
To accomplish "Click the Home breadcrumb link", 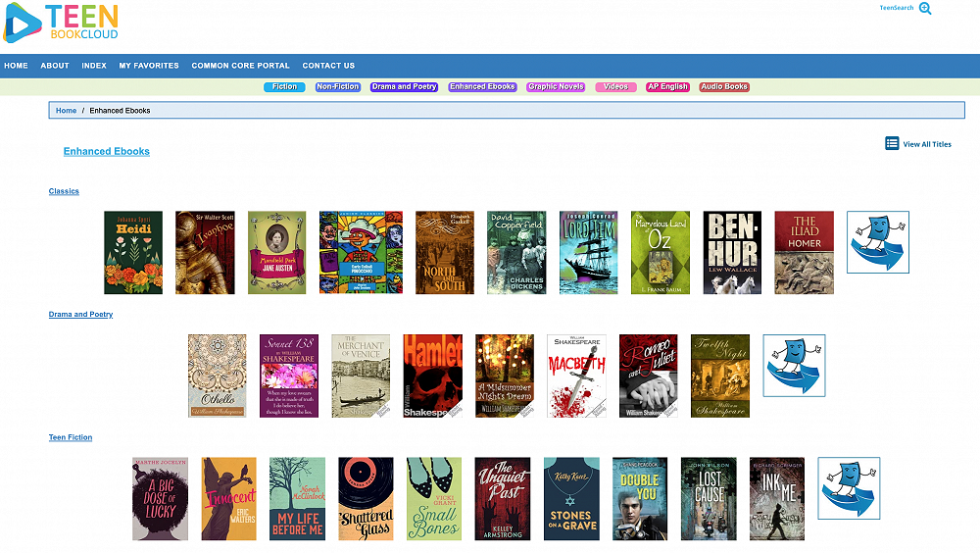I will [66, 111].
